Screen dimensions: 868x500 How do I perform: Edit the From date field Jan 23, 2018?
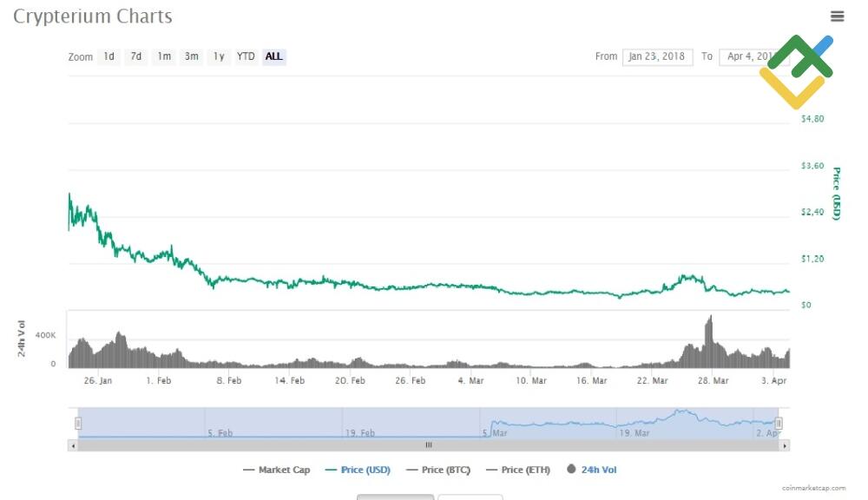tap(657, 56)
